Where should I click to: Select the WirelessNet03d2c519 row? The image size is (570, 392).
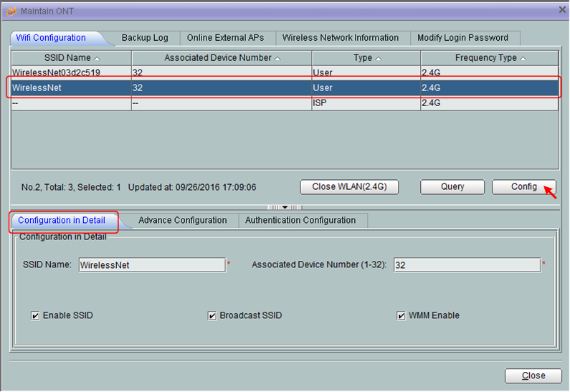click(x=70, y=72)
